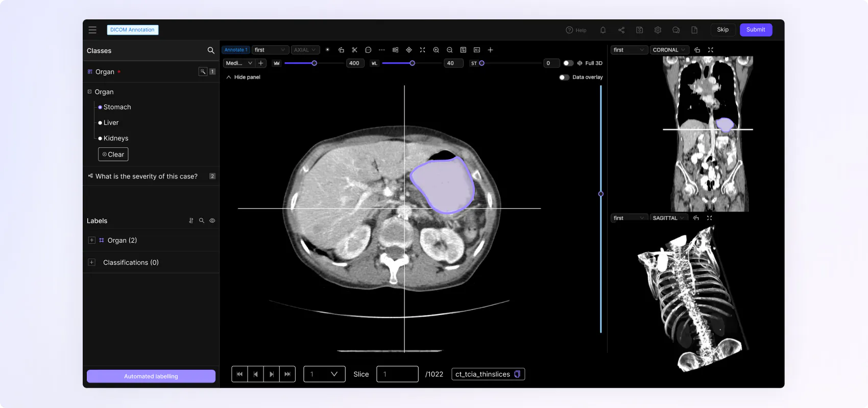
Task: Open the CORONAL view dropdown
Action: (669, 50)
